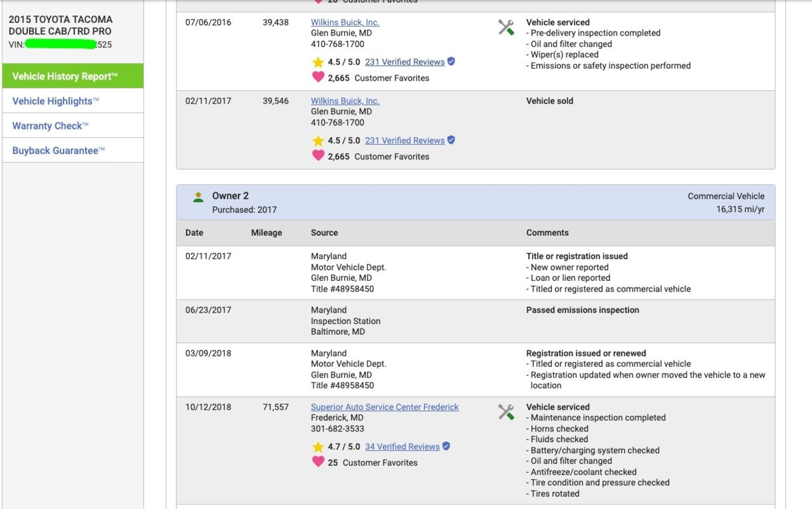The image size is (812, 509).
Task: Open Wilkins Buick, Inc. link dated 07/06/2016
Action: tap(345, 22)
